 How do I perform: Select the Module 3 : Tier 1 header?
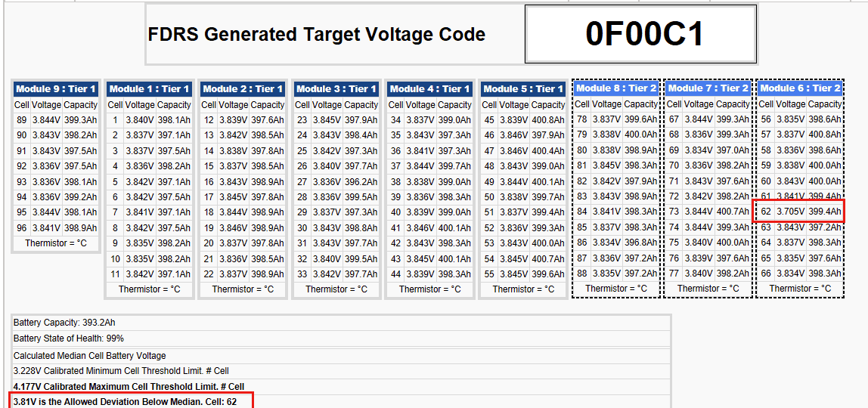[336, 89]
